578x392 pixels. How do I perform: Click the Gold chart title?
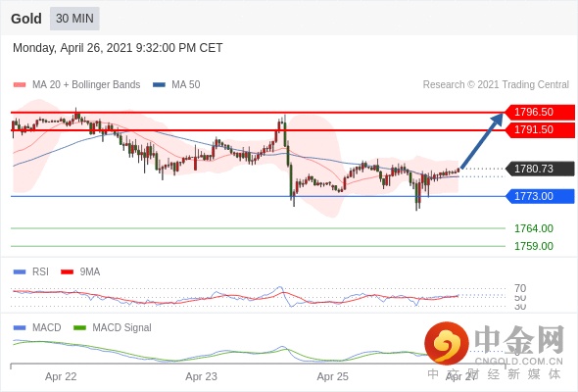point(26,19)
